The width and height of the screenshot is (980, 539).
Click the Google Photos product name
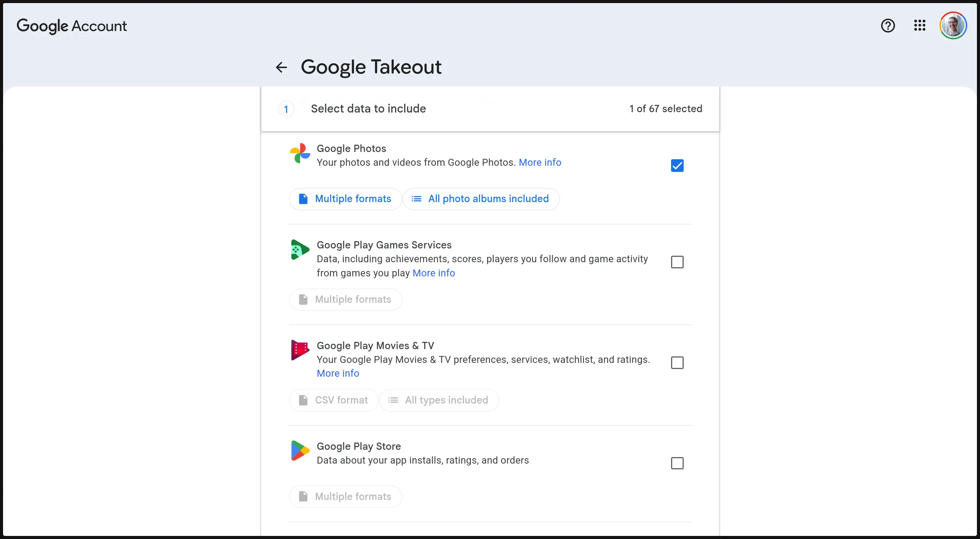click(x=351, y=149)
